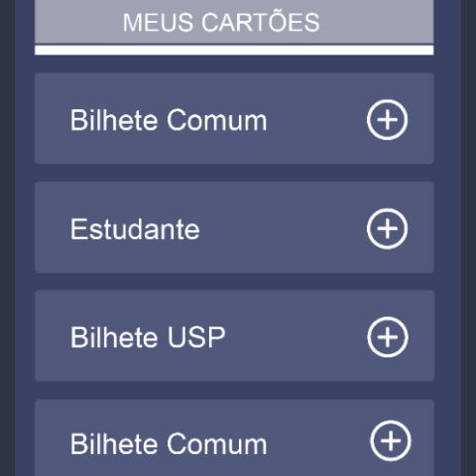The image size is (476, 476).
Task: Click the Bilhete USP text label
Action: tap(148, 337)
